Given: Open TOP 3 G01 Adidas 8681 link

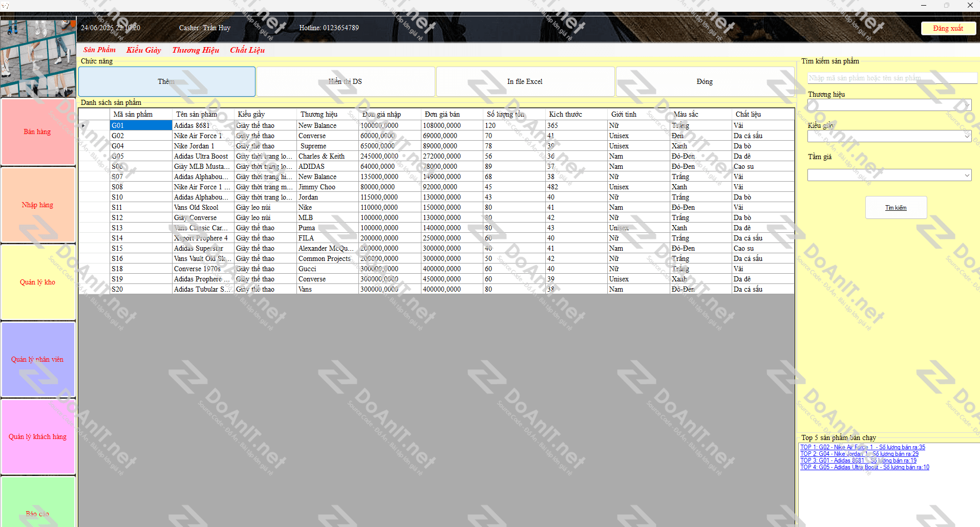Looking at the screenshot, I should (858, 460).
